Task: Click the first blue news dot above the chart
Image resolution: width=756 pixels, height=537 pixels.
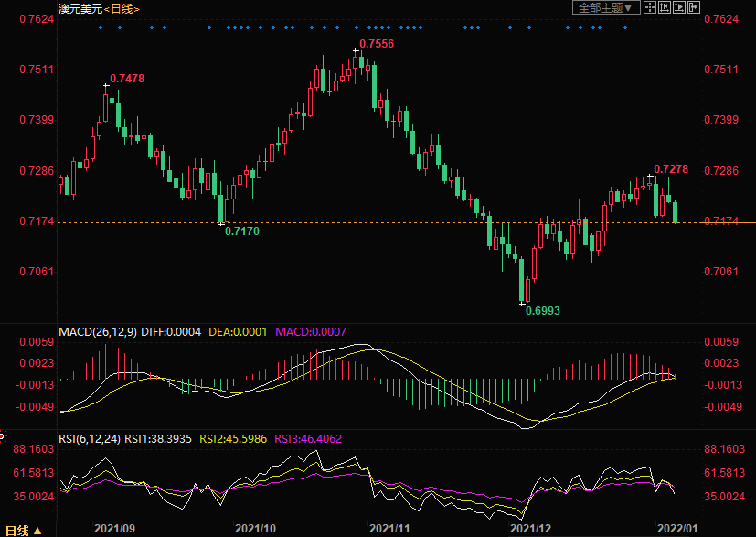Action: 100,27
